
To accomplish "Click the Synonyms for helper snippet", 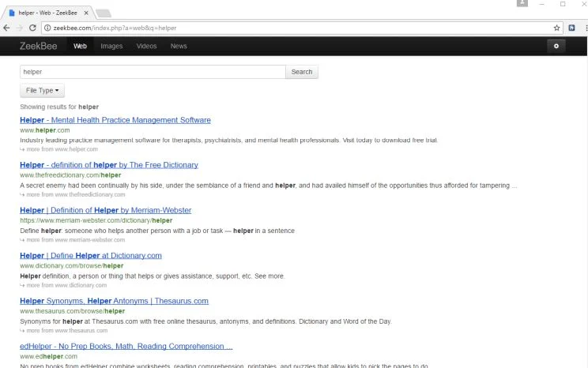I will pos(205,321).
